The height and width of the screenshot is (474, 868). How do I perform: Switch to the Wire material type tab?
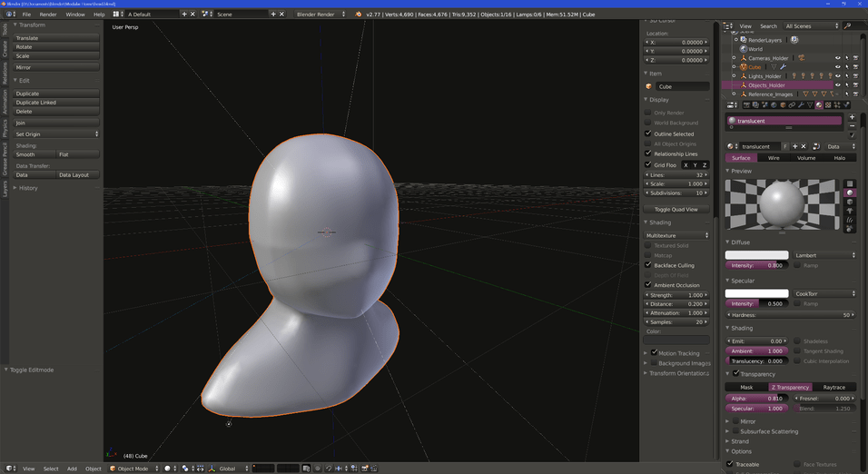[774, 158]
